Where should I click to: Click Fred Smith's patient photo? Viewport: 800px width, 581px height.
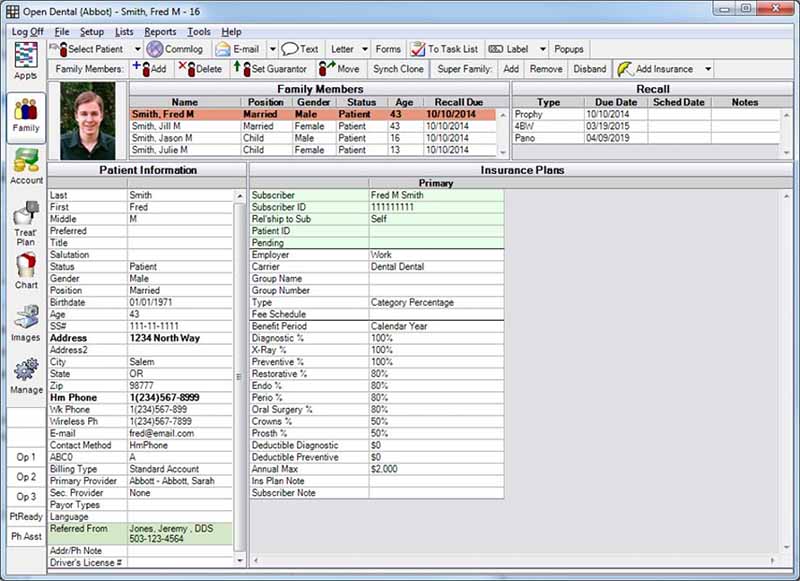[x=87, y=121]
